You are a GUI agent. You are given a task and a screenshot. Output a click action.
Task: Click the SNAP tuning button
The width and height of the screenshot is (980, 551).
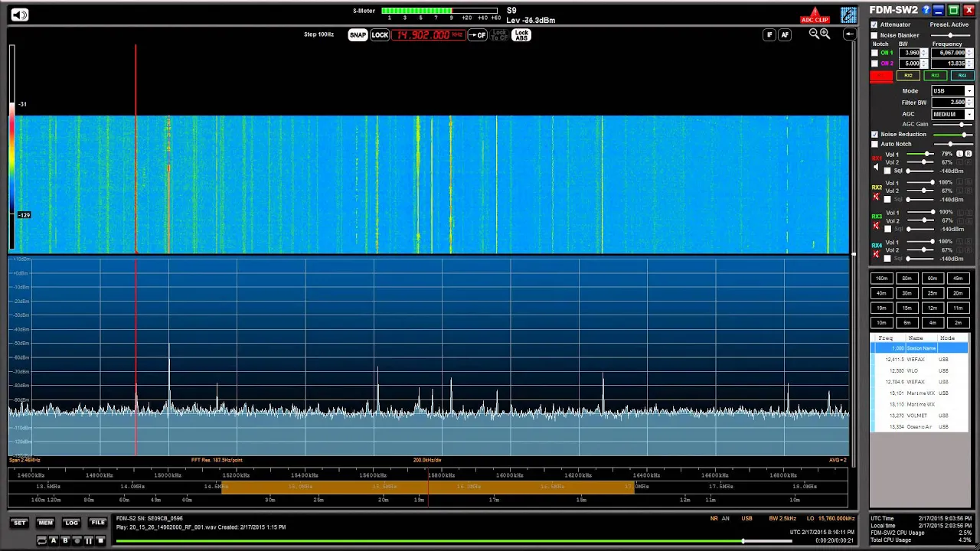(x=358, y=35)
